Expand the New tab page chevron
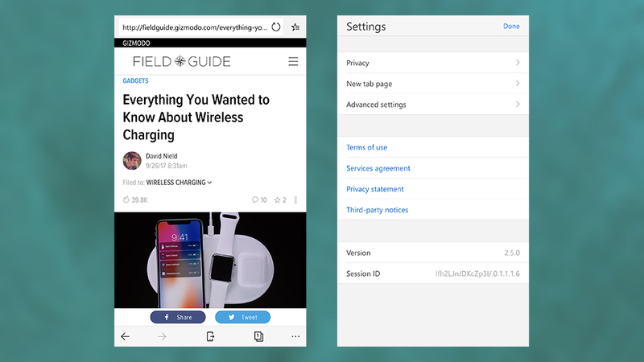Image resolution: width=644 pixels, height=362 pixels. 518,84
